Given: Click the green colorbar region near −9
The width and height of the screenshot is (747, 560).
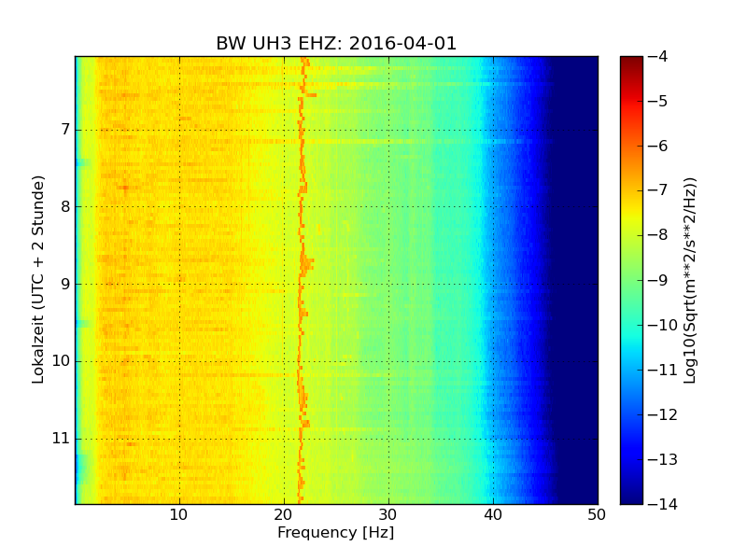Looking at the screenshot, I should pyautogui.click(x=631, y=280).
